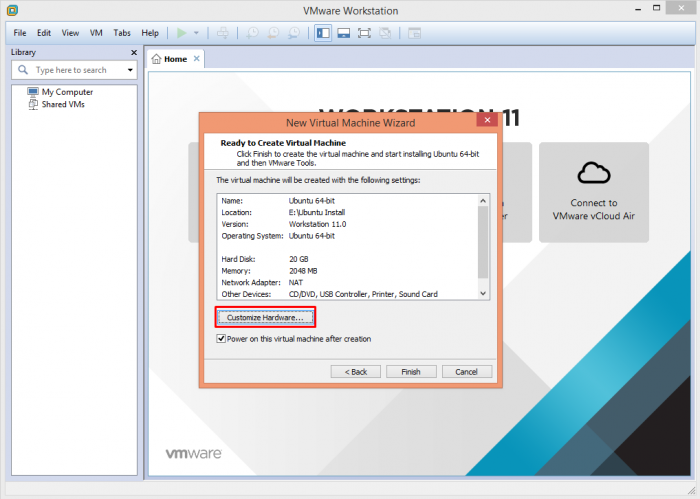Click the cloud icon on vCloud Air tile

[x=594, y=173]
